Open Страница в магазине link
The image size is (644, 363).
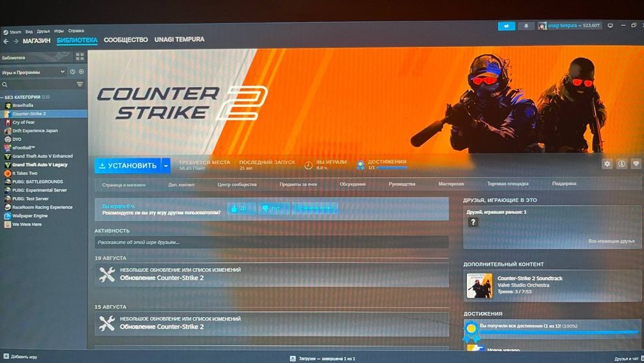click(124, 185)
